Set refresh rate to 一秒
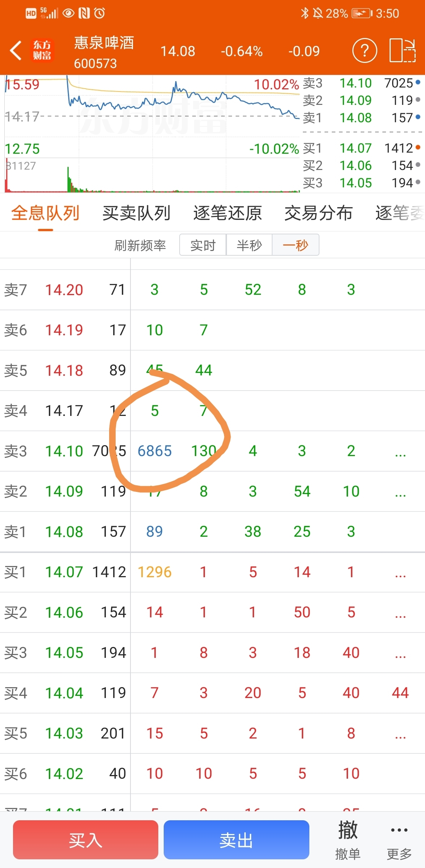425x868 pixels. point(296,245)
